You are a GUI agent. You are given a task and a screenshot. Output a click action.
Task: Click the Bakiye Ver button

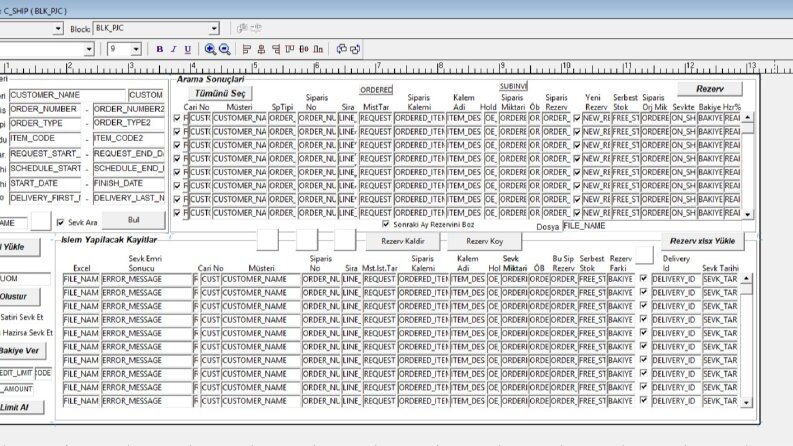click(21, 350)
